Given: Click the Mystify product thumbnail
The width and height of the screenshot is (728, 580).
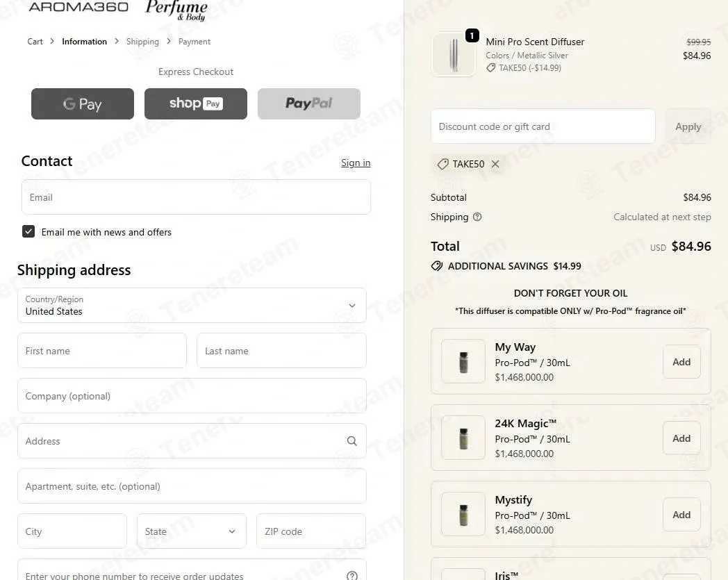Looking at the screenshot, I should click(x=463, y=514).
